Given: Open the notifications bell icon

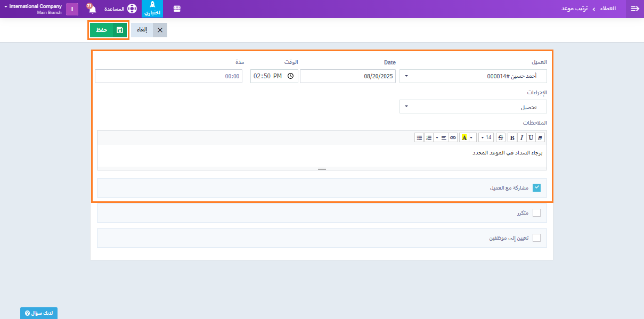Looking at the screenshot, I should pos(92,9).
